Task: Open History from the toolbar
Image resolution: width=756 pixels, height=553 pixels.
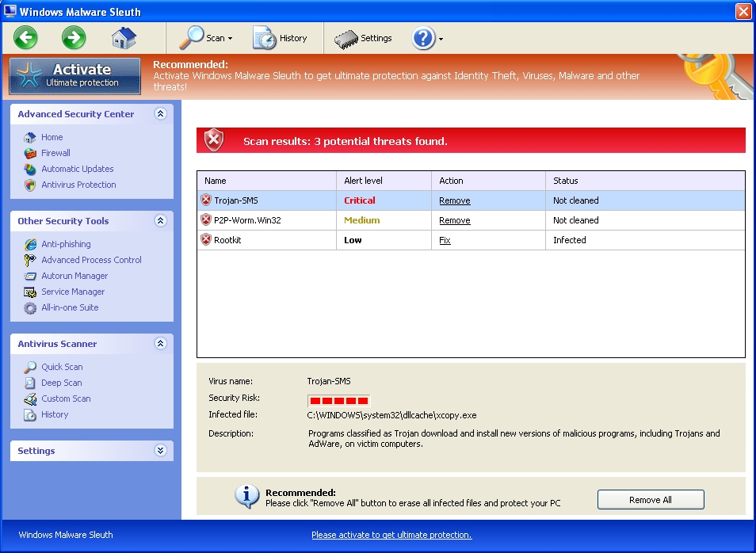Action: pos(280,37)
